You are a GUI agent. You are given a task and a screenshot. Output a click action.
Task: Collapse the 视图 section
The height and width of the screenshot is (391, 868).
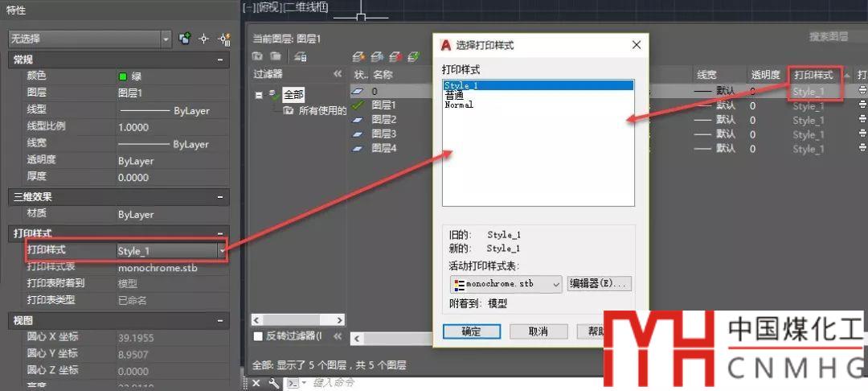tap(219, 320)
